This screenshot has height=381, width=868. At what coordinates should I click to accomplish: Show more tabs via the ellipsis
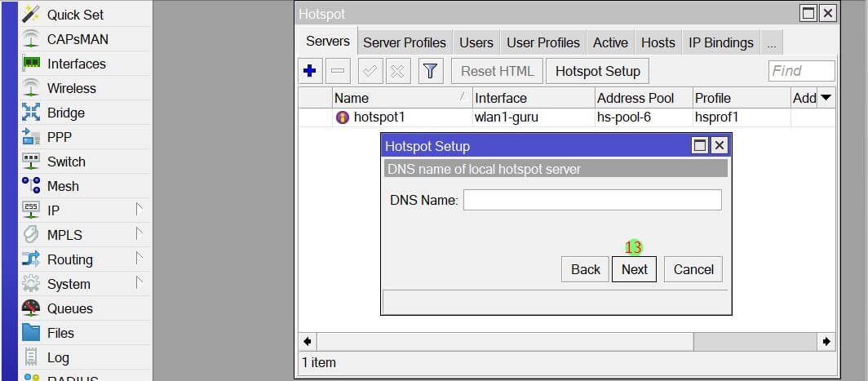click(771, 42)
